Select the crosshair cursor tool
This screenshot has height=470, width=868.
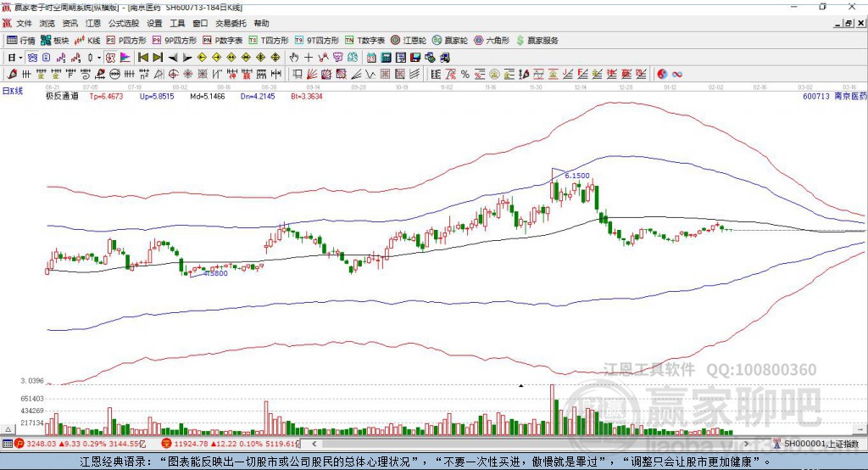click(x=309, y=58)
